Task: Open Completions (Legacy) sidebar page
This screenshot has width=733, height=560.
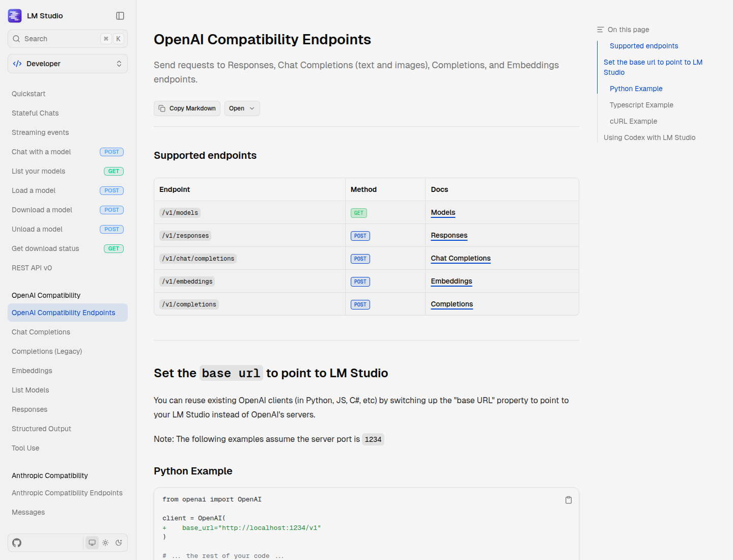Action: coord(47,351)
